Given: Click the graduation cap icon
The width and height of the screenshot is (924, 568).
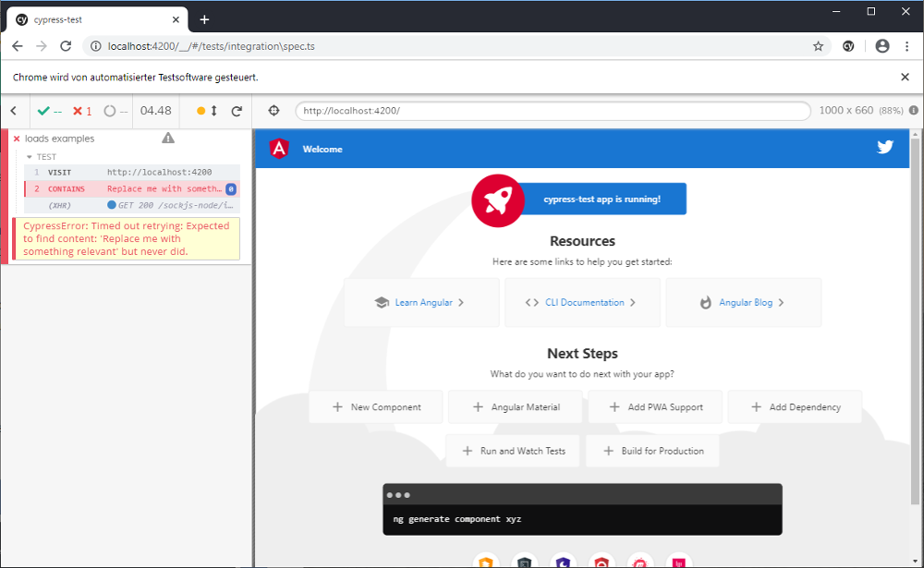Looking at the screenshot, I should [x=382, y=302].
